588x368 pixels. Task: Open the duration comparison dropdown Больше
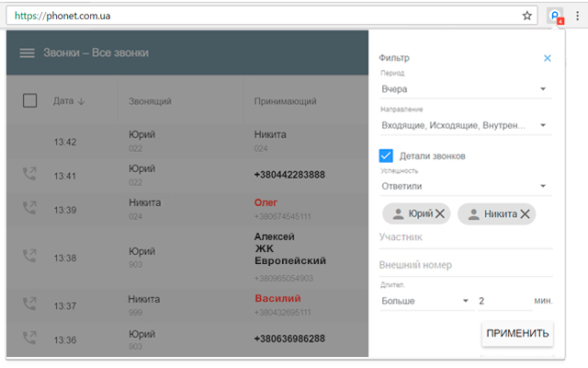(424, 301)
